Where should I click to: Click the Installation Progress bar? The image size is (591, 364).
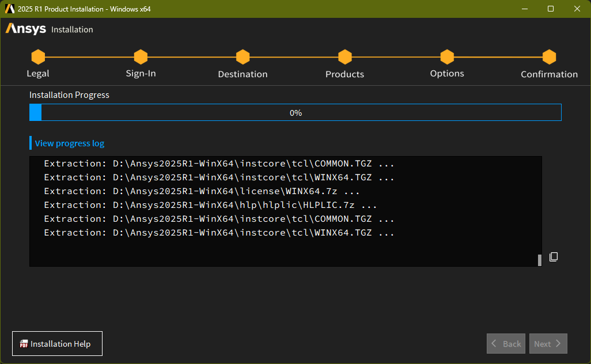[x=295, y=113]
